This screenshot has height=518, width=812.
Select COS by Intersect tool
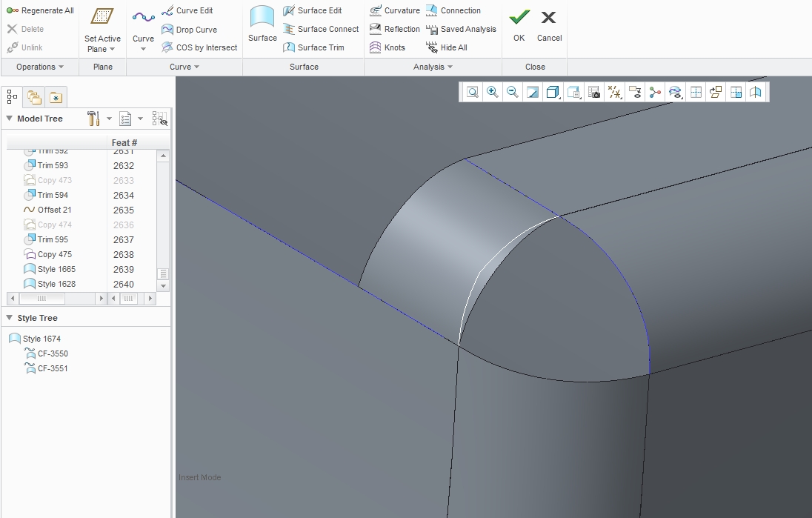pyautogui.click(x=199, y=47)
